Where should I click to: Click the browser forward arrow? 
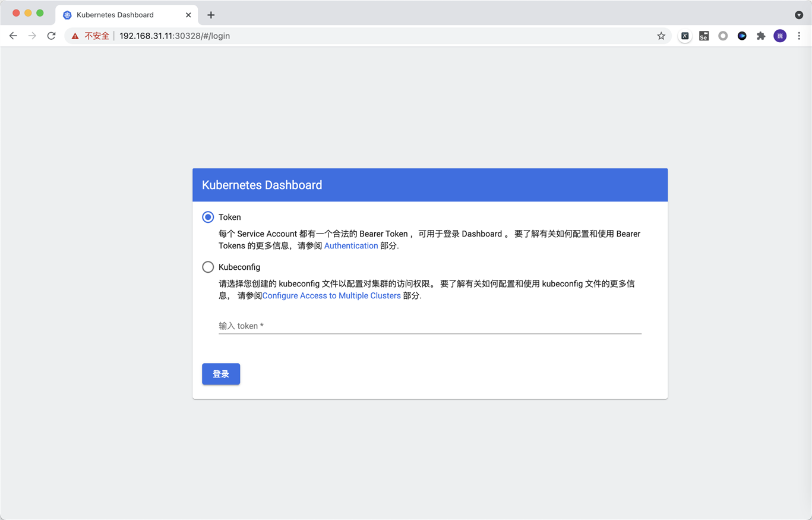[x=32, y=36]
